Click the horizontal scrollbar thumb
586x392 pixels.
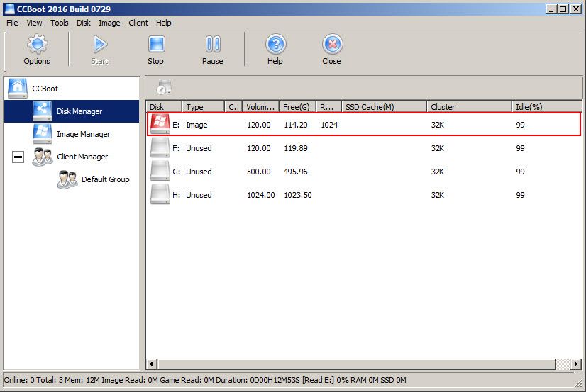coord(357,364)
